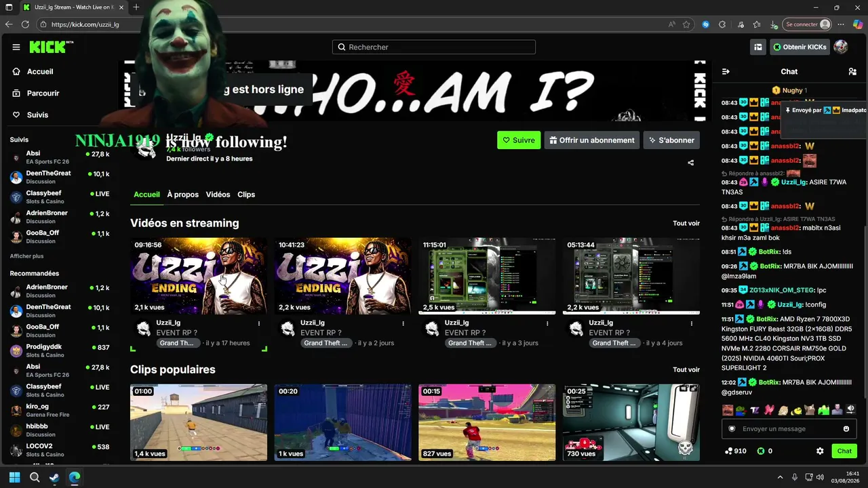868x488 pixels.
Task: Open the taskbar volume control
Action: [820, 477]
